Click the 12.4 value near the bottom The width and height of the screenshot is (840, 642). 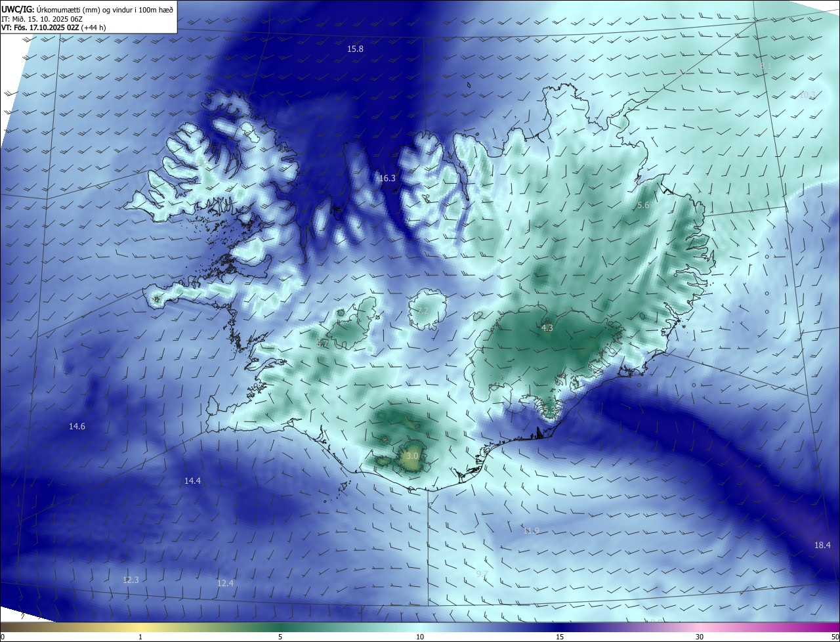pyautogui.click(x=225, y=584)
